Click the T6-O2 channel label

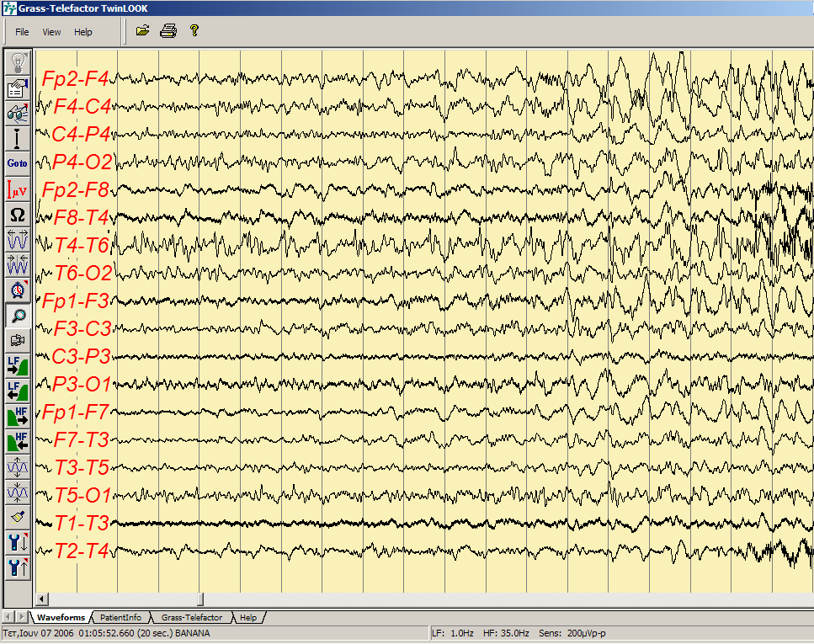(83, 274)
